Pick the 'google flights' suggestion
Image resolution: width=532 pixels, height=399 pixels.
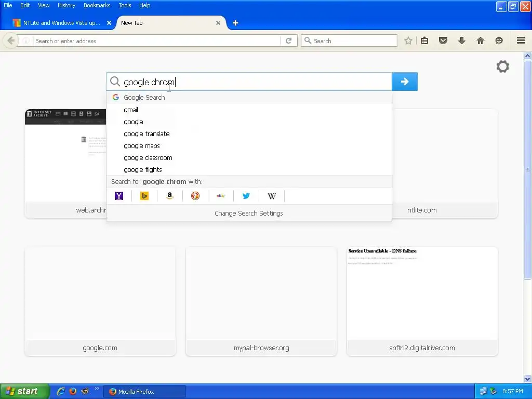(249, 170)
